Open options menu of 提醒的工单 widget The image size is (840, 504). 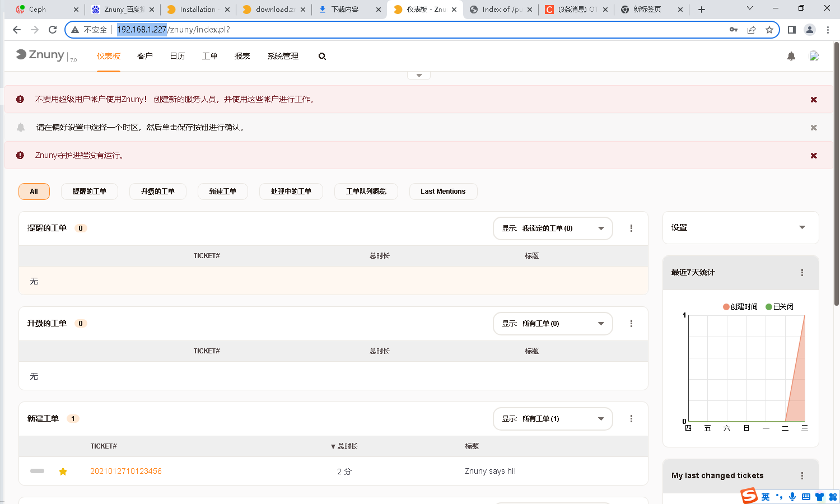coord(631,228)
